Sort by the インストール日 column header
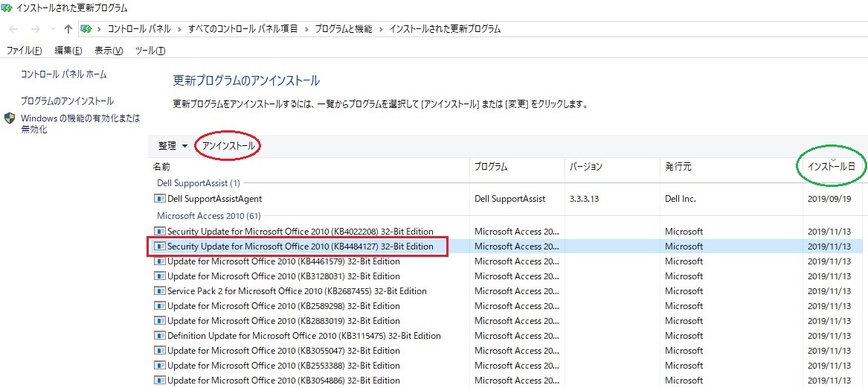 tap(832, 166)
